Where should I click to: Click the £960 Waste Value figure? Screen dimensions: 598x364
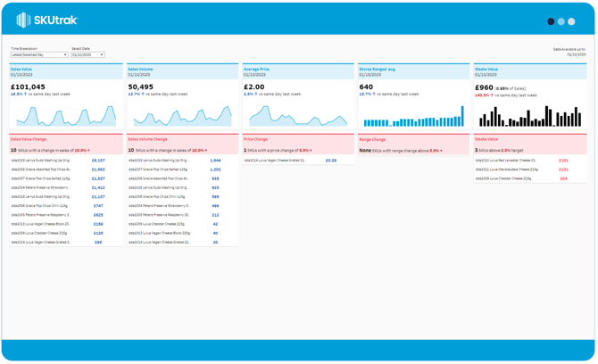tap(484, 87)
